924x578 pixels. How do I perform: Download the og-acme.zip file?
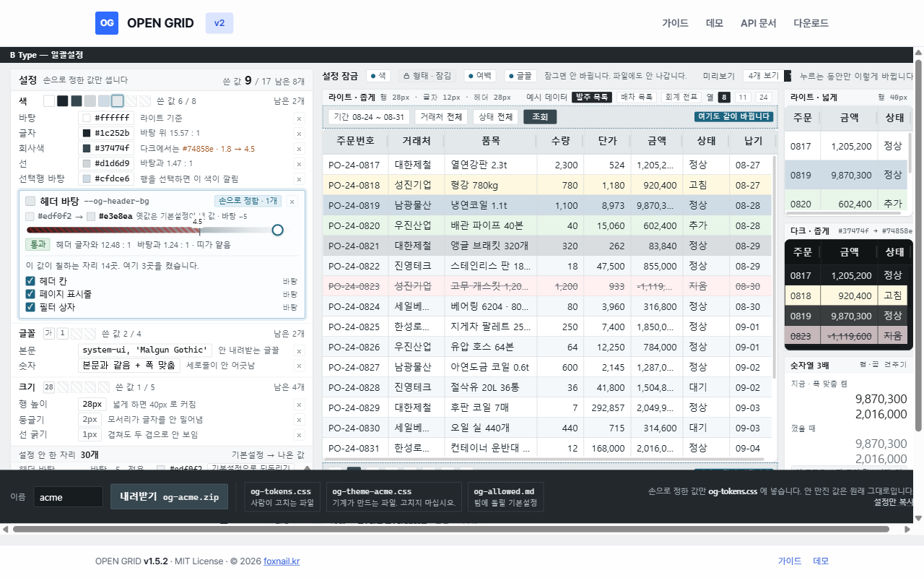(169, 497)
